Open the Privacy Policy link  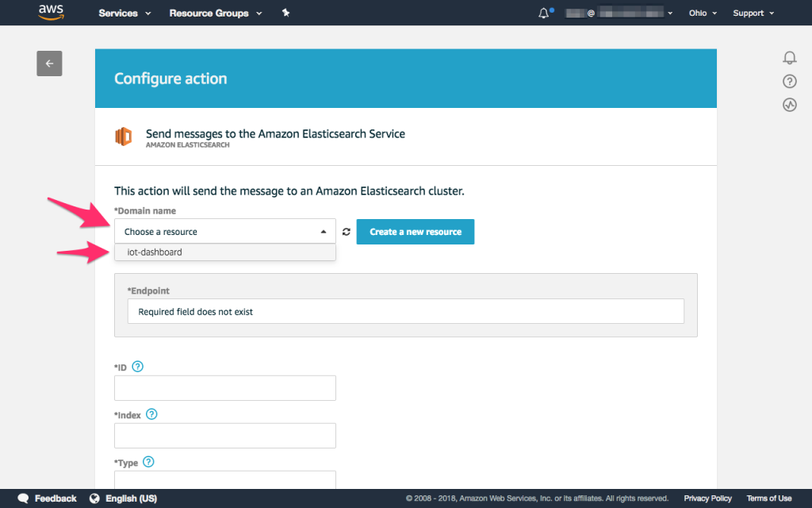707,498
